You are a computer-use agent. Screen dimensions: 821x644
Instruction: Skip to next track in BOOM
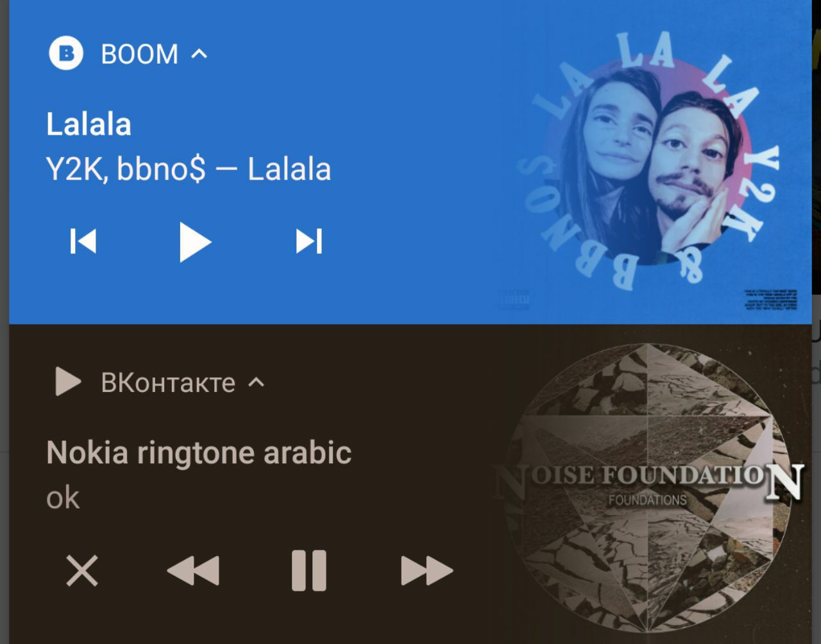pyautogui.click(x=309, y=242)
